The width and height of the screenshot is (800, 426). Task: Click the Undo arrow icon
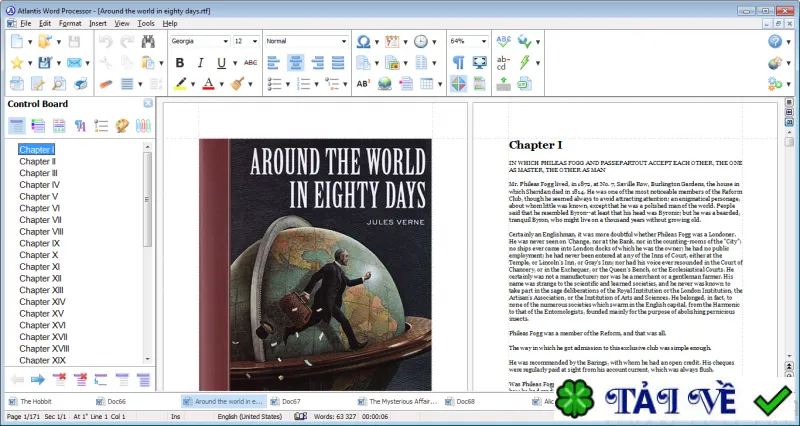pos(106,41)
